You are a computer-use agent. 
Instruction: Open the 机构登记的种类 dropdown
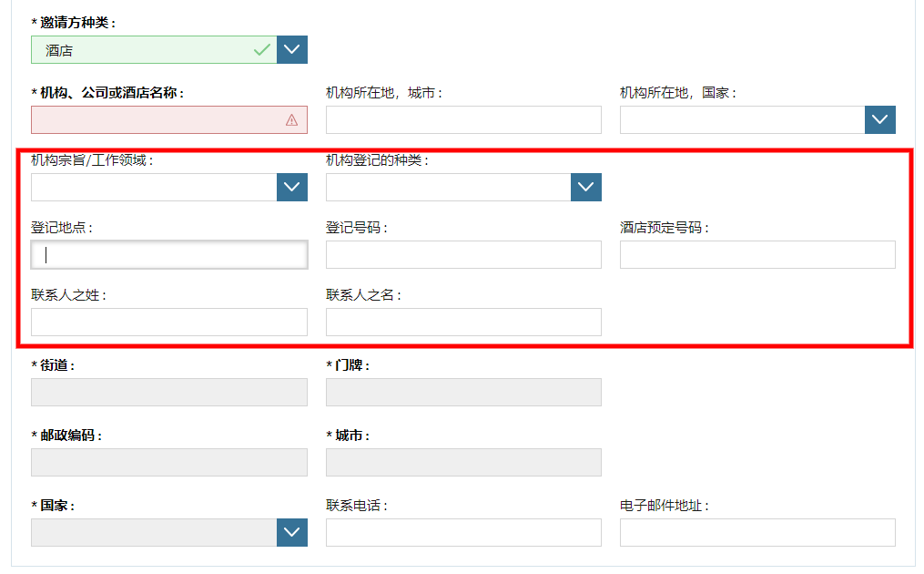586,188
